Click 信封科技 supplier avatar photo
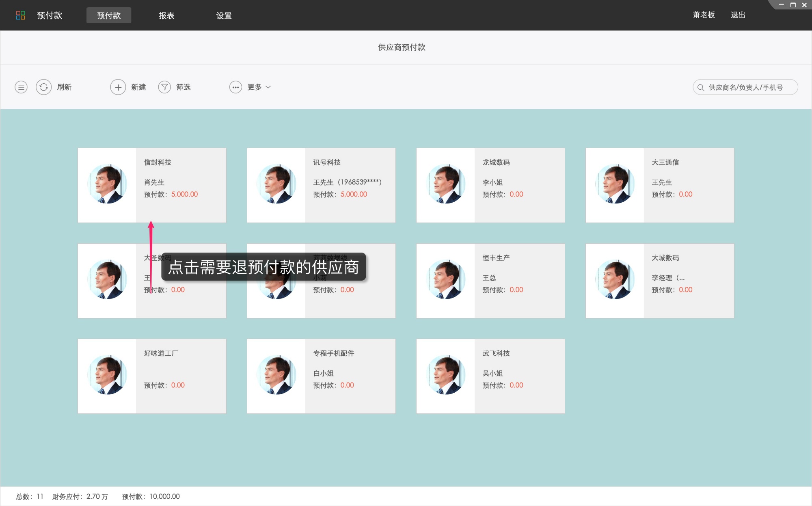 (x=107, y=185)
